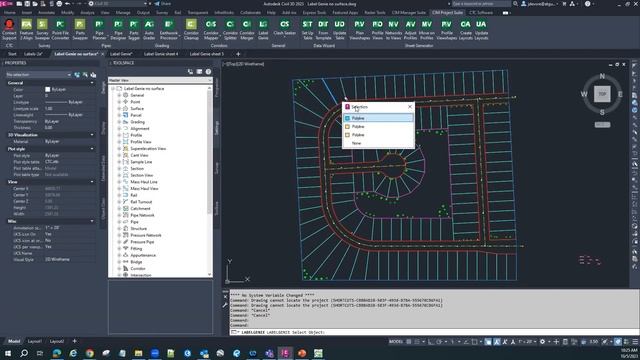The height and width of the screenshot is (360, 640).
Task: Open the Home ribbon tab
Action: click(9, 13)
